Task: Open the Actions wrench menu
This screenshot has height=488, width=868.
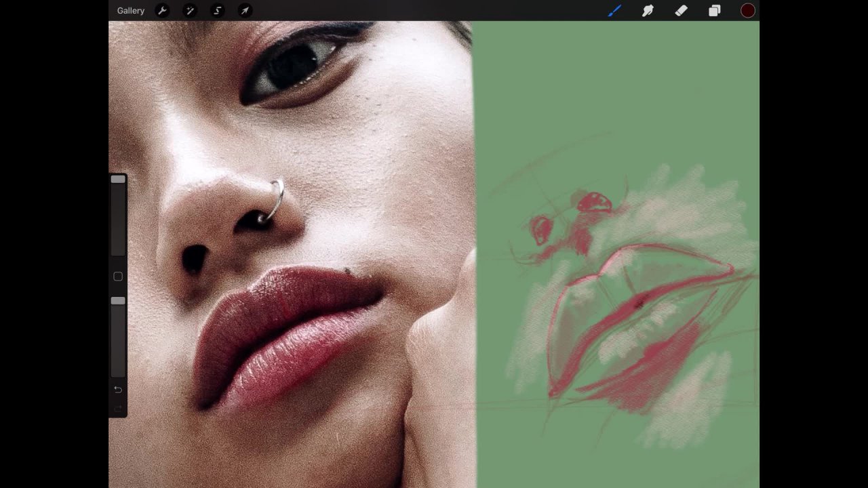Action: point(162,11)
